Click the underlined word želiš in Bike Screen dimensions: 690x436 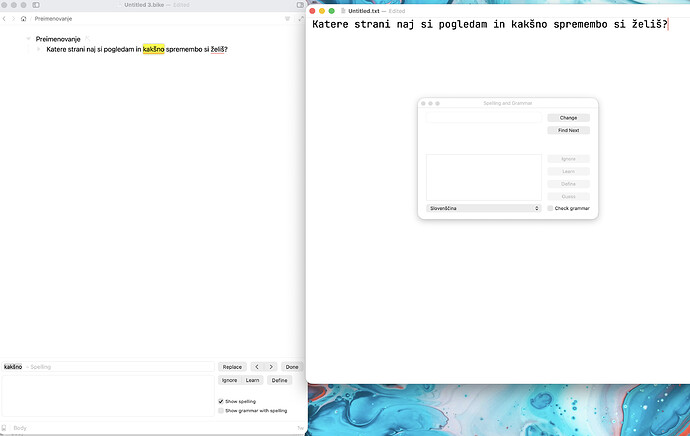coord(217,49)
